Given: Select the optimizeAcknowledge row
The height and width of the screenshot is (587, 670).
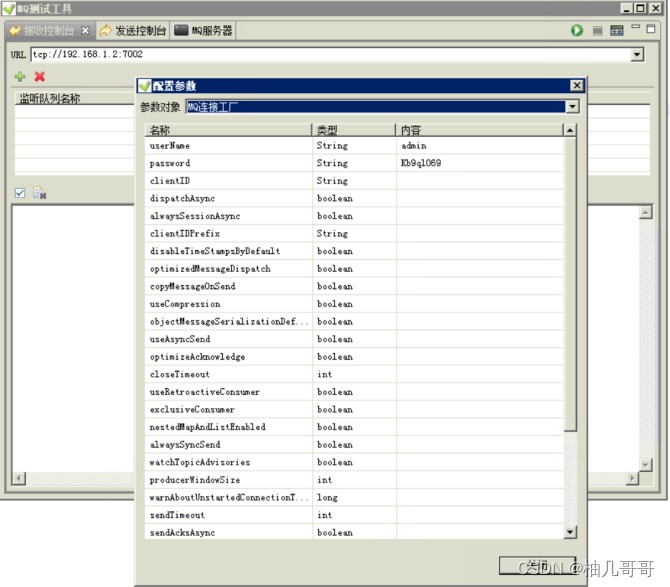Looking at the screenshot, I should point(354,357).
